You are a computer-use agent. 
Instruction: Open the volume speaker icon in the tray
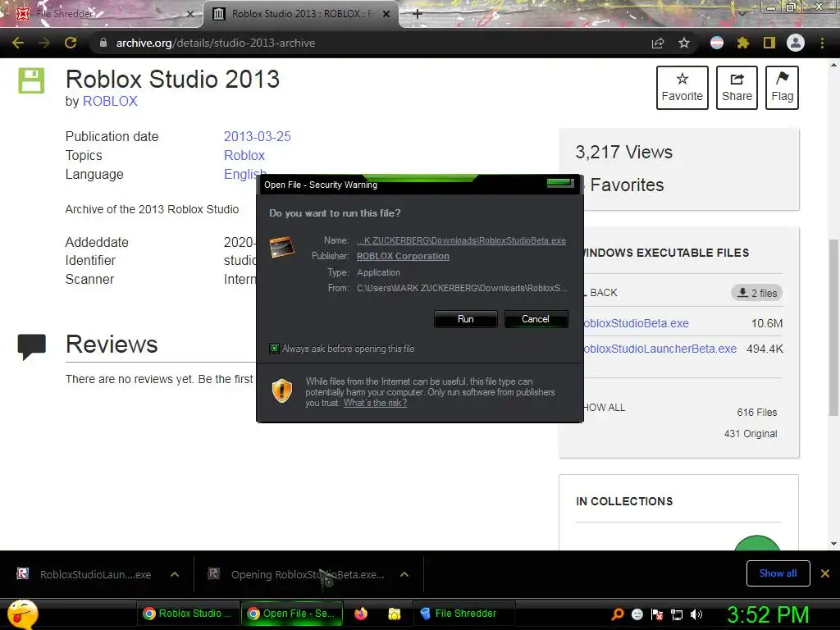696,614
